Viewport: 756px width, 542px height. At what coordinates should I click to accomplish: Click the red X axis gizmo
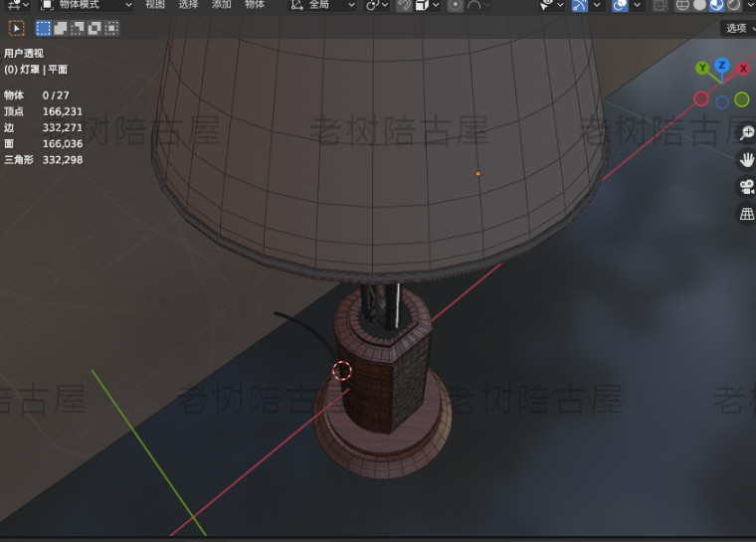pos(743,69)
